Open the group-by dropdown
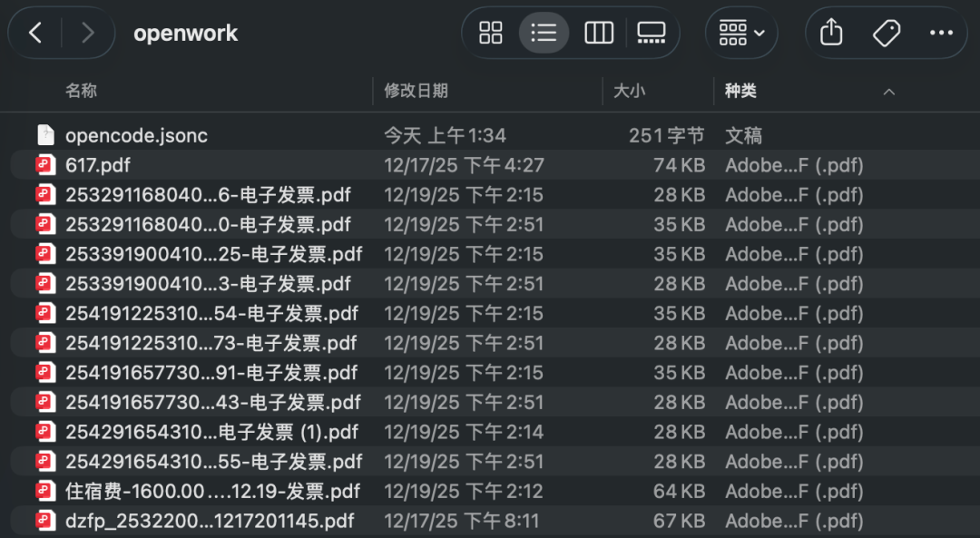 coord(741,34)
